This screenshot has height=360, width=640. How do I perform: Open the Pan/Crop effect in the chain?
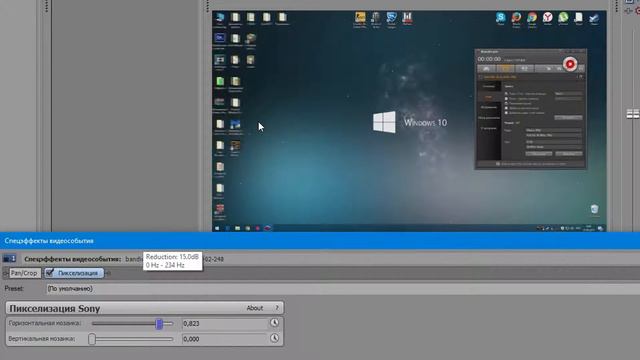(25, 273)
